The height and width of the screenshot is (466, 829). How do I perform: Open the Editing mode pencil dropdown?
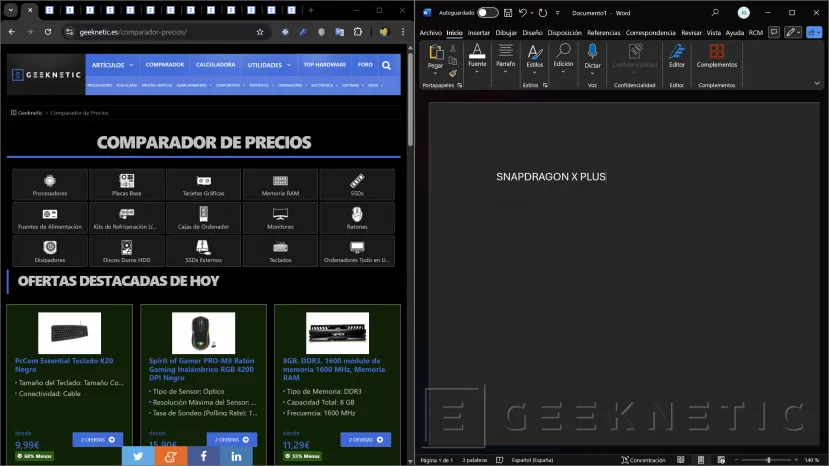794,32
